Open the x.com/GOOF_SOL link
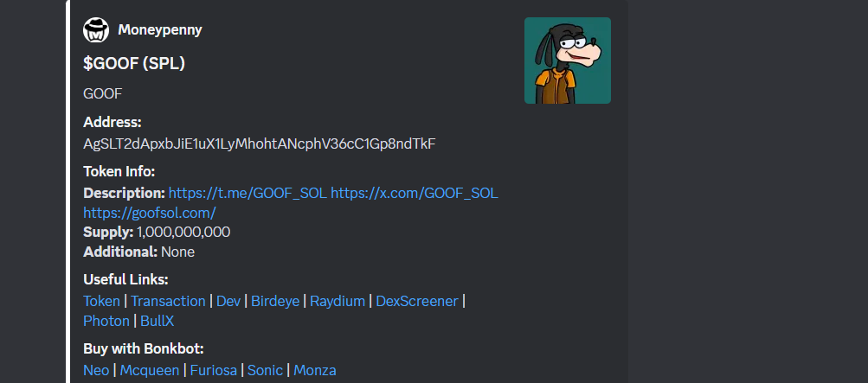Screen dimensions: 868x383 pos(414,193)
